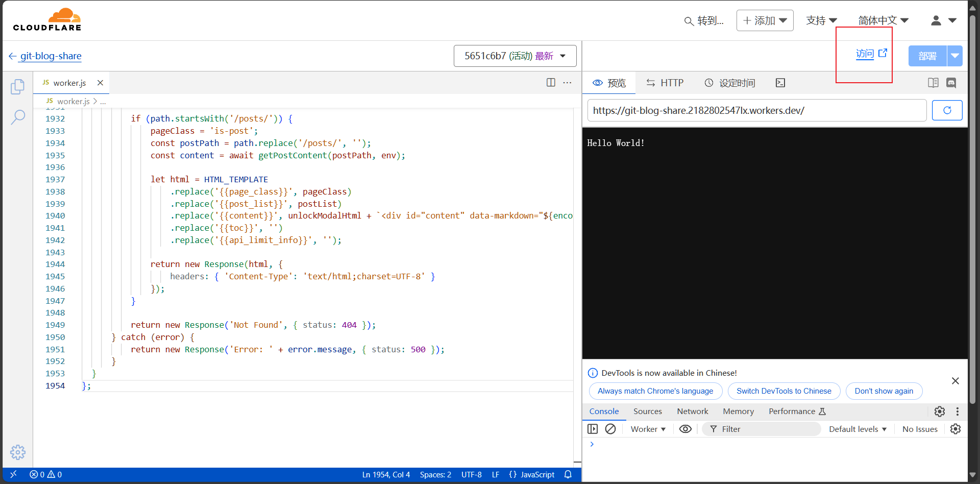
Task: Click the DevTools info icon in notification
Action: coord(593,373)
